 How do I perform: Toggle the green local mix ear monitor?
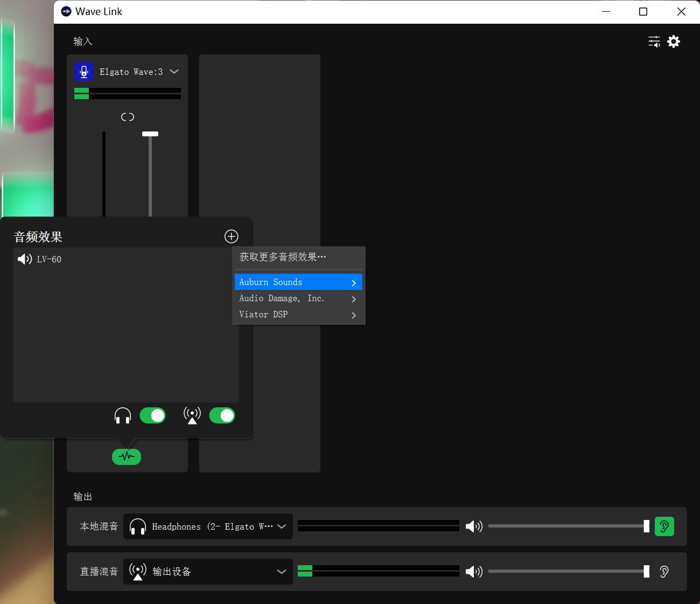point(664,526)
